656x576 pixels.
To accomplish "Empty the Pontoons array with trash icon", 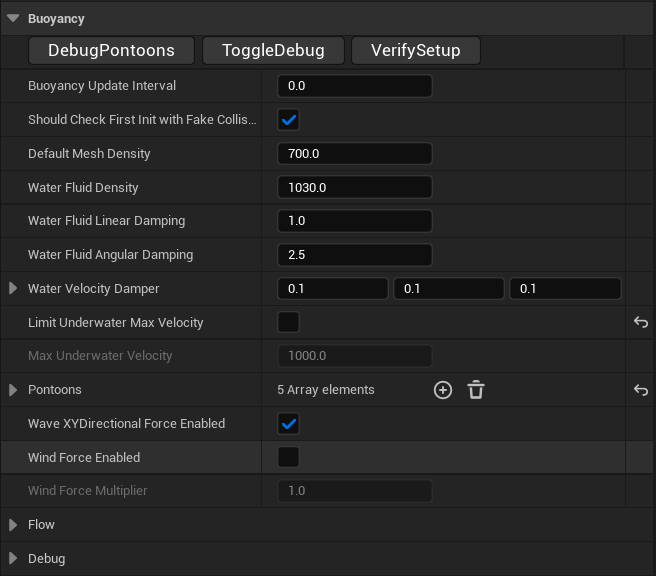I will 476,390.
